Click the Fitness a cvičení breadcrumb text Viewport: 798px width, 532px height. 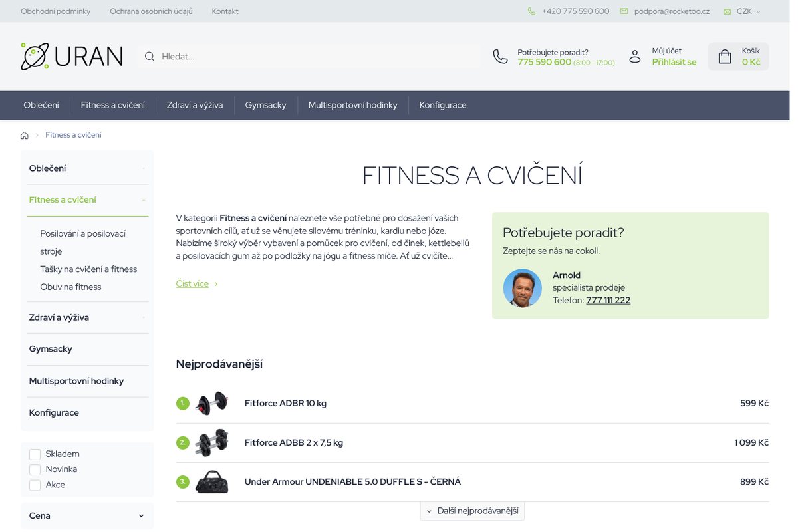click(73, 135)
